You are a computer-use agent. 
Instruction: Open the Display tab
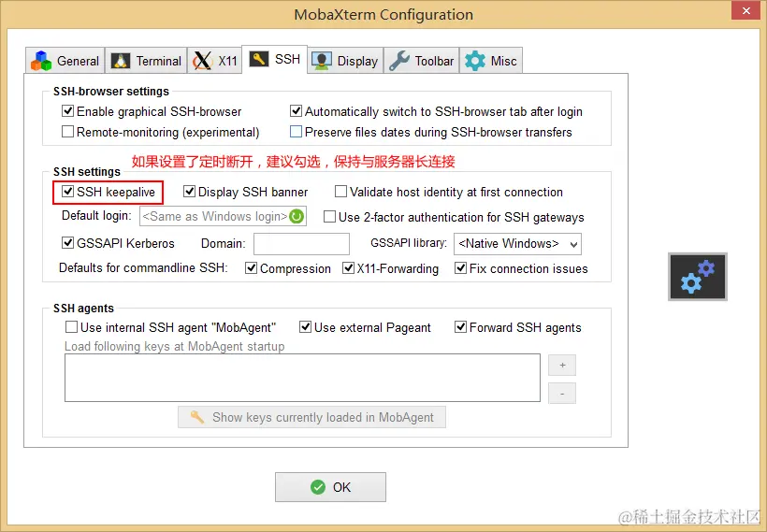(x=345, y=61)
